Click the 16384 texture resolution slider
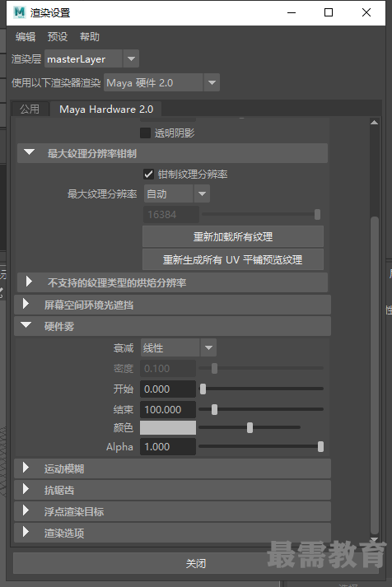 point(261,215)
